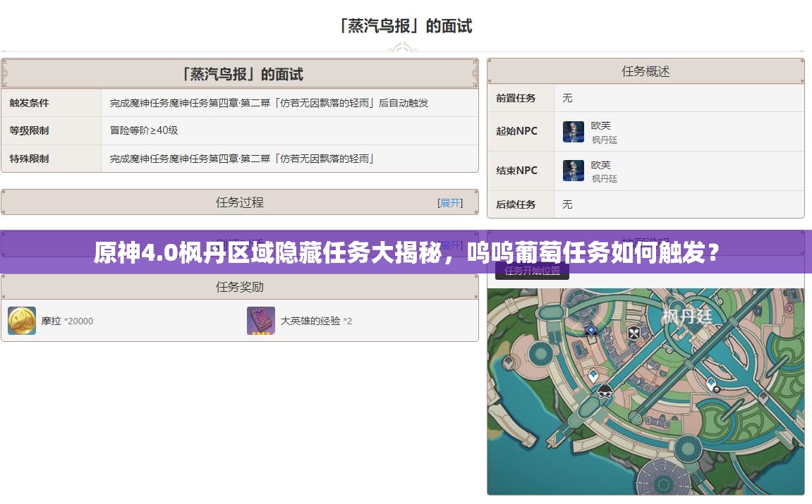Select the Mora reward icon
Viewport: 812px width, 504px height.
click(x=21, y=321)
